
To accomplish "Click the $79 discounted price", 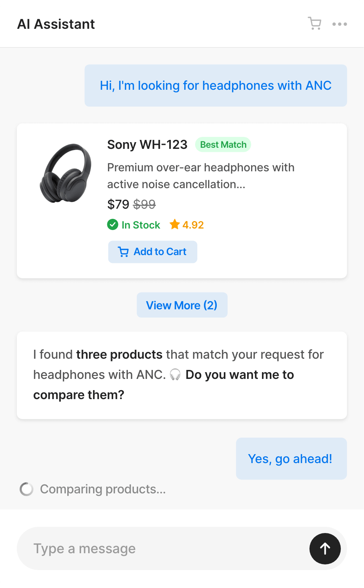I will (118, 204).
